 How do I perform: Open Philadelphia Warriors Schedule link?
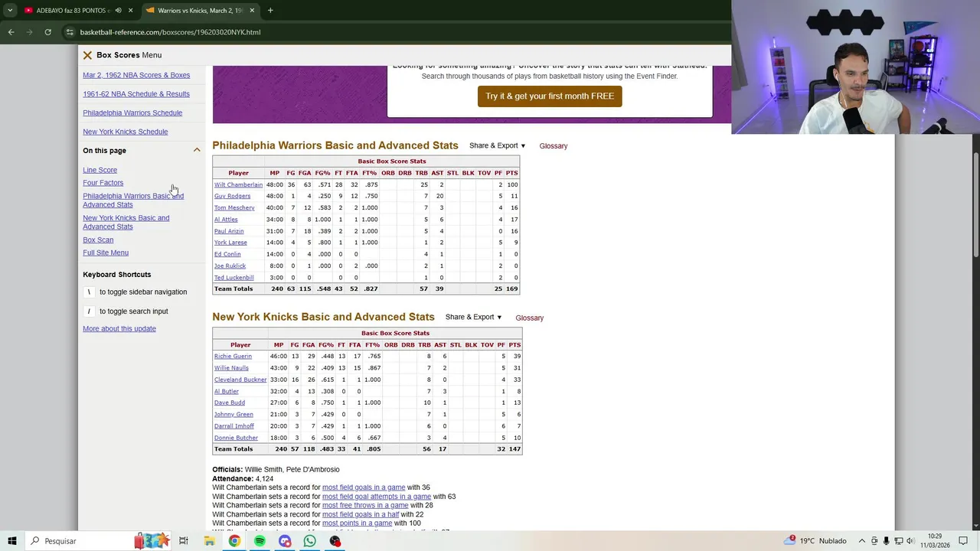tap(132, 112)
